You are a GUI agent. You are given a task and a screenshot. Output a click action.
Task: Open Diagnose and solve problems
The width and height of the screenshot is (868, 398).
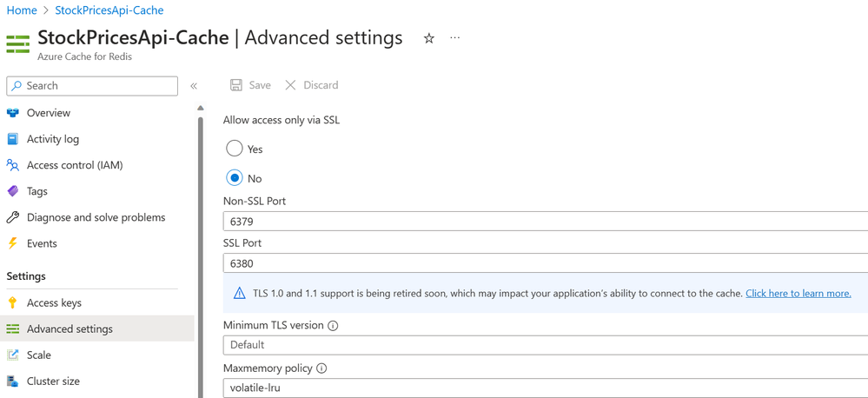click(96, 217)
